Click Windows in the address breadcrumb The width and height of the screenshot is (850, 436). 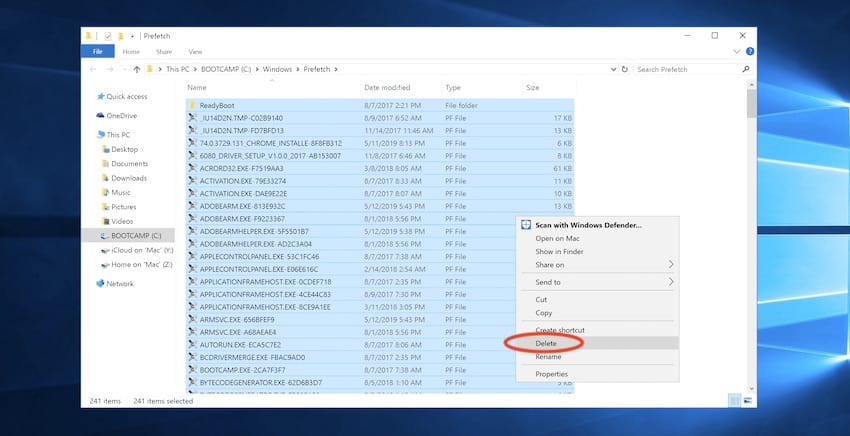pyautogui.click(x=278, y=69)
